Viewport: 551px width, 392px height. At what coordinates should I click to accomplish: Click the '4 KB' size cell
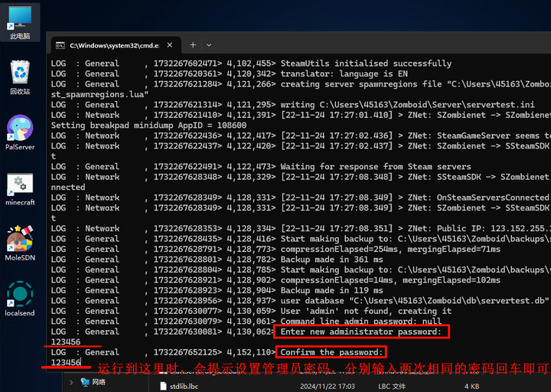pos(471,387)
